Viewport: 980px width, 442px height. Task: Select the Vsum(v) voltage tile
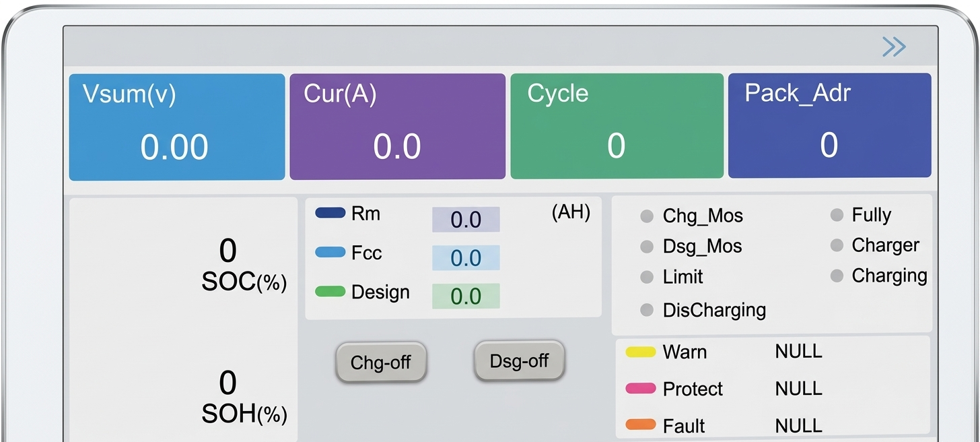point(177,127)
